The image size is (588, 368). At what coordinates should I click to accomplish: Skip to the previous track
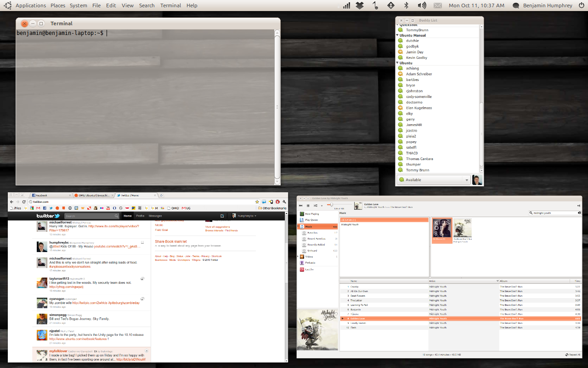click(x=300, y=206)
